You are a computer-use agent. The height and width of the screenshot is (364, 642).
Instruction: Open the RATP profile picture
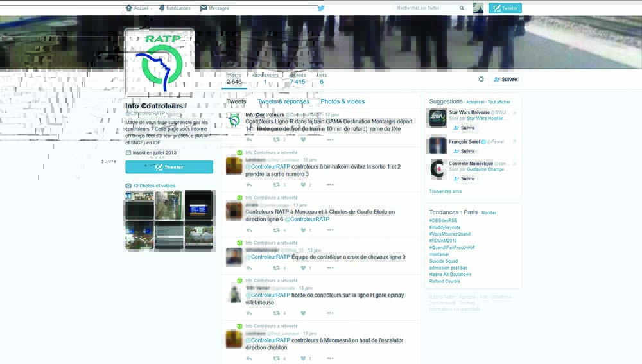pyautogui.click(x=159, y=62)
